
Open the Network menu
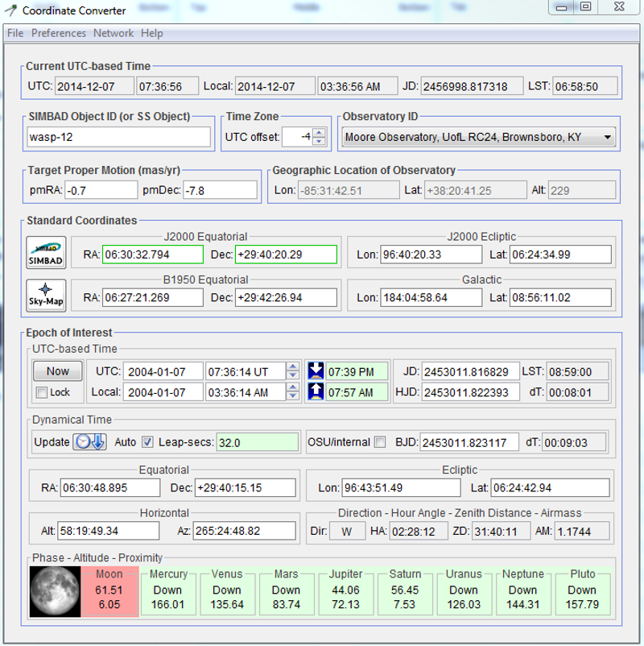point(114,33)
